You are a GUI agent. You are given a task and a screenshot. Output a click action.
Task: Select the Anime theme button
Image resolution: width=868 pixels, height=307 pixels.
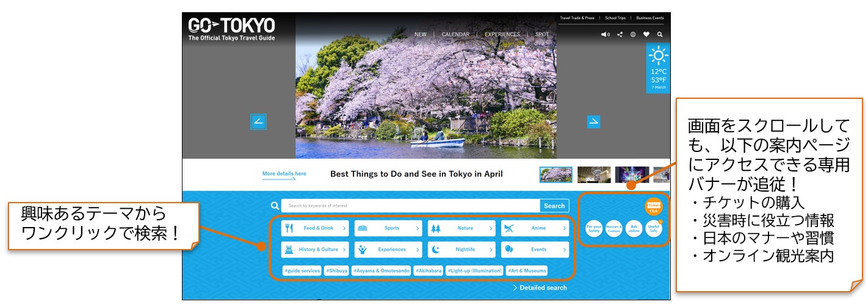coord(535,228)
